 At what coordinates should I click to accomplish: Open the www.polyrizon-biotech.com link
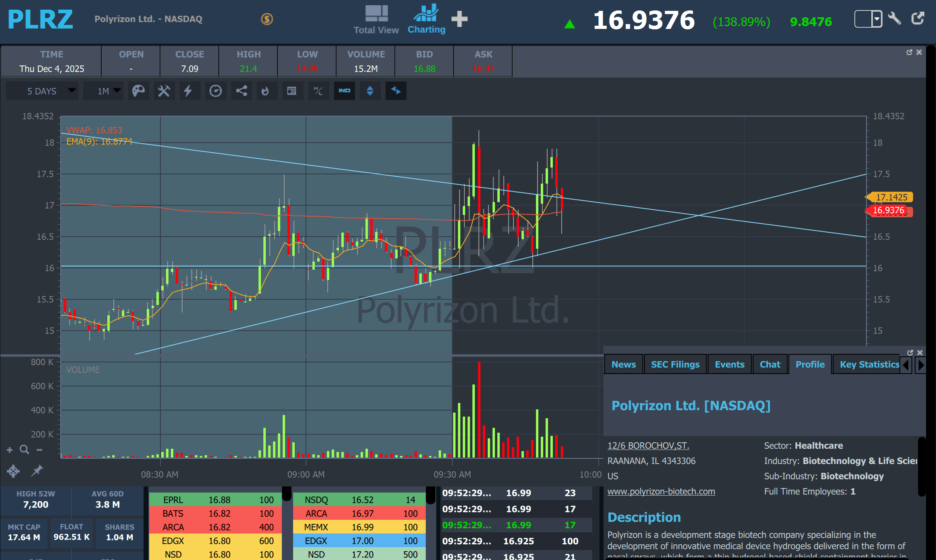tap(661, 491)
